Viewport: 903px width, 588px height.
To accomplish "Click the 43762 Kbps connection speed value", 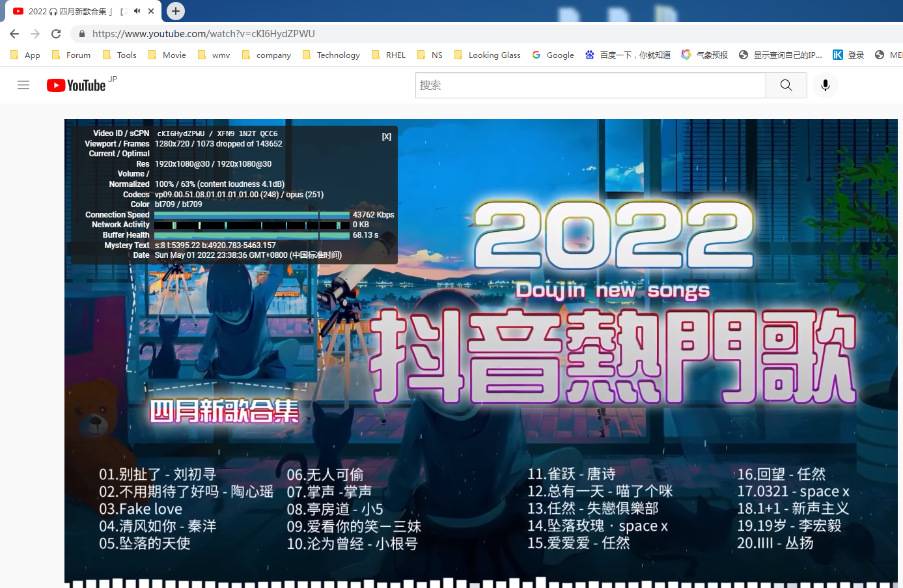I will coord(373,215).
